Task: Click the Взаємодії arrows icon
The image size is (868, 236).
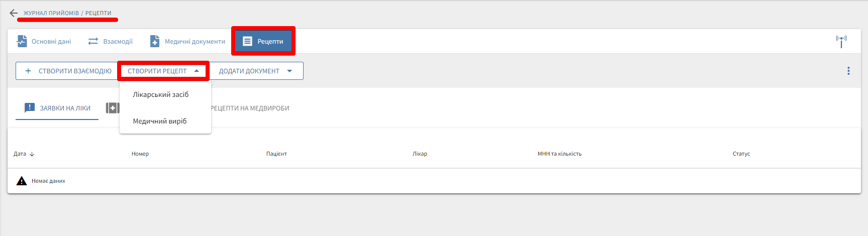Action: tap(93, 41)
